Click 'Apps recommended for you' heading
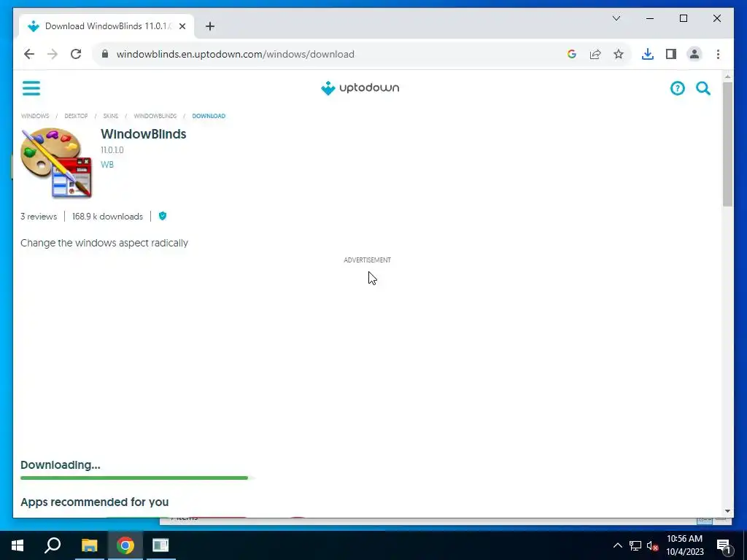The image size is (747, 560). (94, 502)
